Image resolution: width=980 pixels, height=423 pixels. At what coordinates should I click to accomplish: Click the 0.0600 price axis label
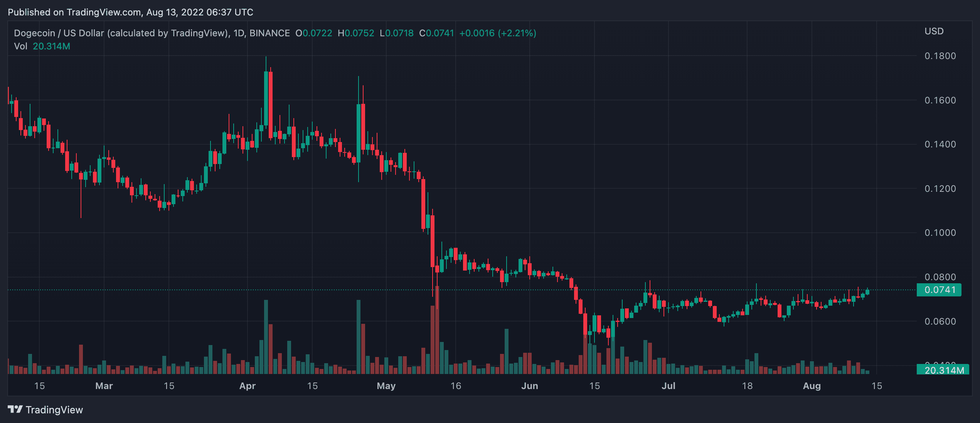point(940,321)
